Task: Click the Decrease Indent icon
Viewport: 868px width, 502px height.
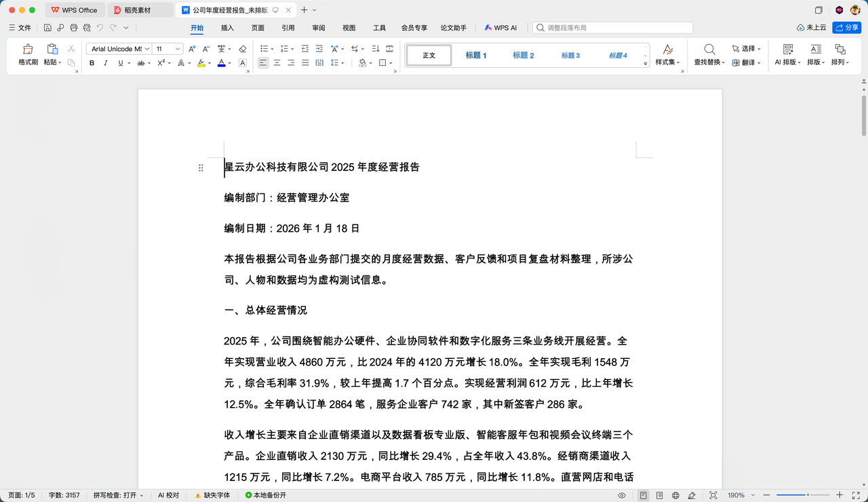Action: tap(304, 49)
